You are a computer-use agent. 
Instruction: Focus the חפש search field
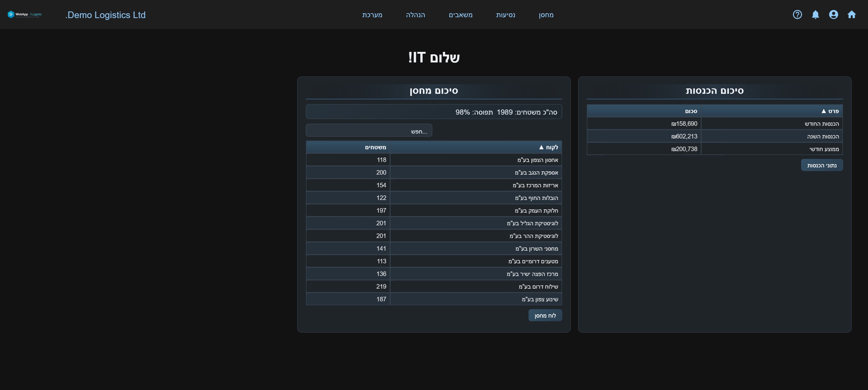(369, 130)
